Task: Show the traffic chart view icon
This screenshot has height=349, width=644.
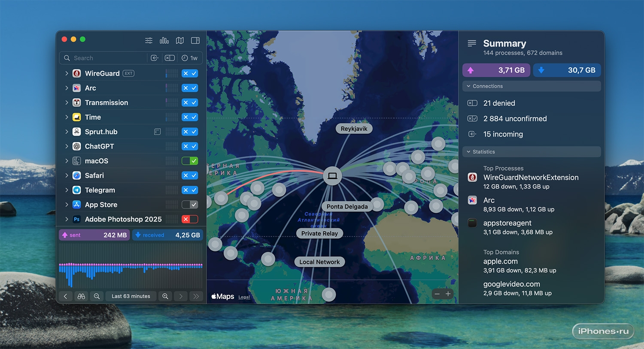Action: pyautogui.click(x=164, y=40)
